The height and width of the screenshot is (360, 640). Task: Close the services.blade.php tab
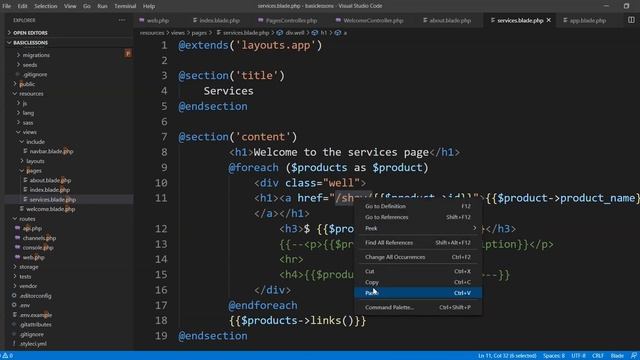click(x=549, y=20)
